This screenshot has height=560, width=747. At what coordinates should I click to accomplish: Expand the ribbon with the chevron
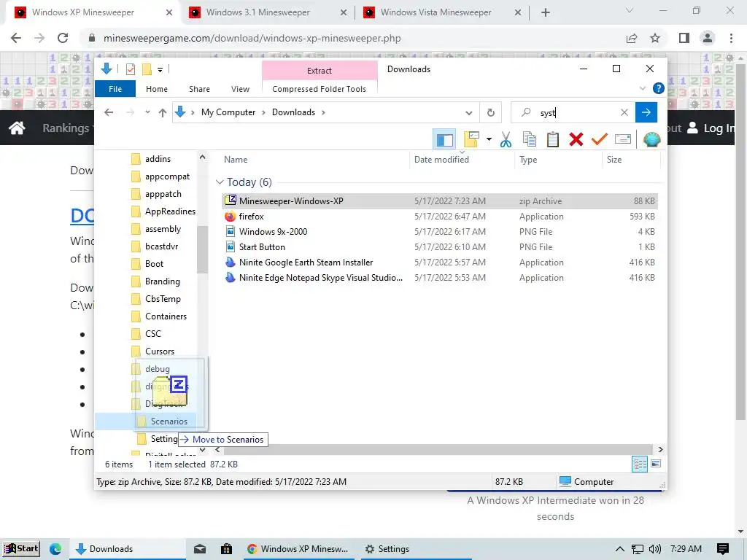(642, 88)
